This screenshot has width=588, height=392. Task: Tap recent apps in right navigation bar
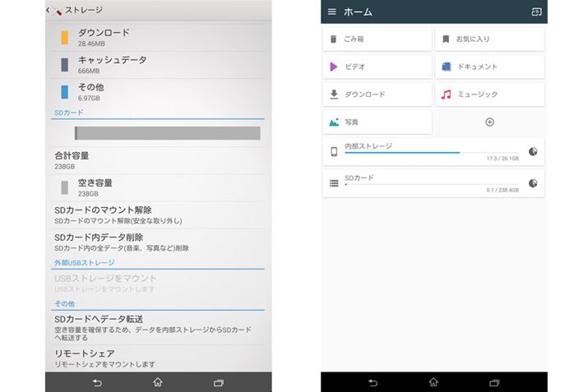pyautogui.click(x=494, y=383)
